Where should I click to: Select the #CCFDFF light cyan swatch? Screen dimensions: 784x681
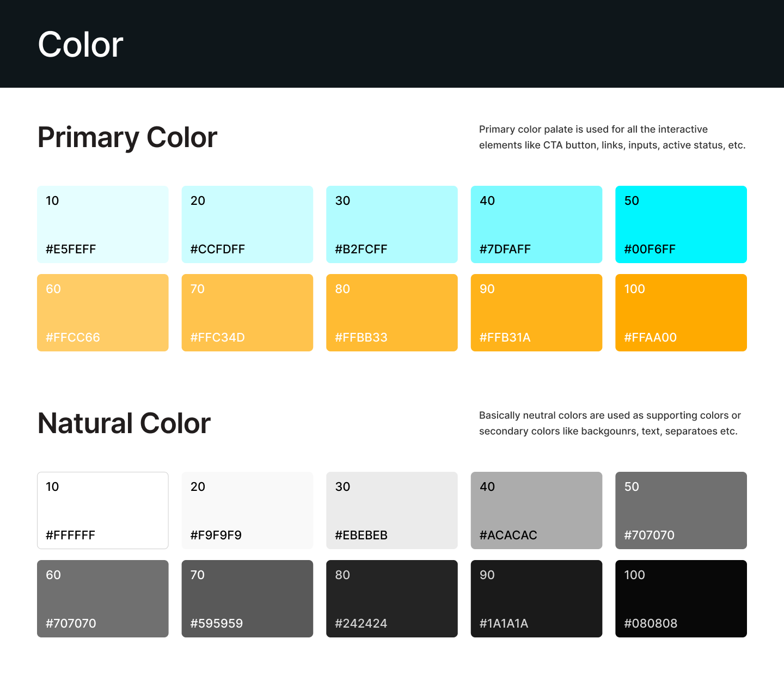point(247,224)
